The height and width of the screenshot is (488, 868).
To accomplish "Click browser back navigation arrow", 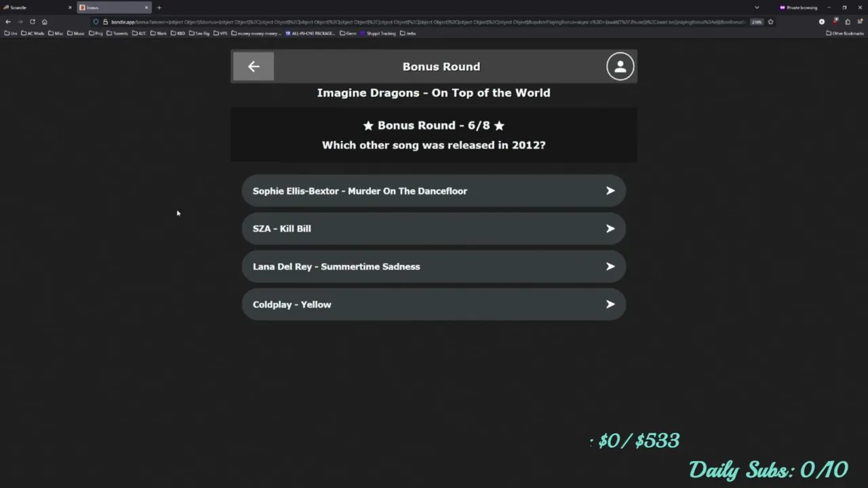I will click(x=8, y=22).
